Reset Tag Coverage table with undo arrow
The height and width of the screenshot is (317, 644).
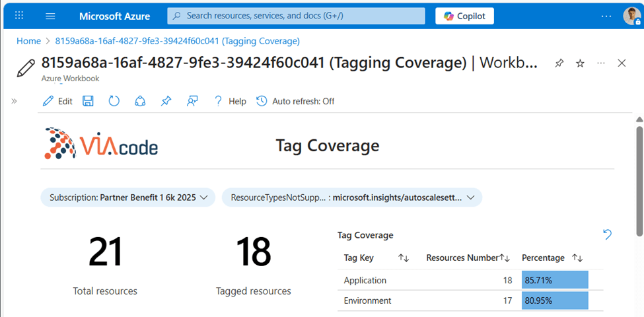(x=607, y=234)
